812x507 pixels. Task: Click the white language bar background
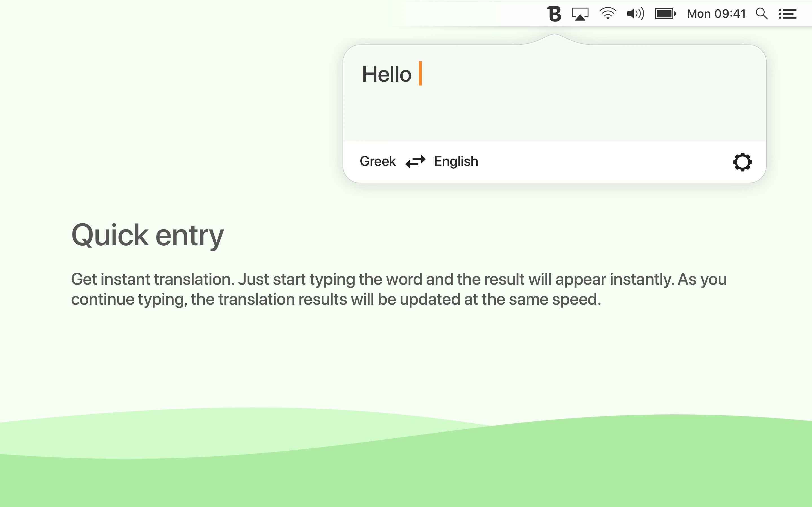604,162
